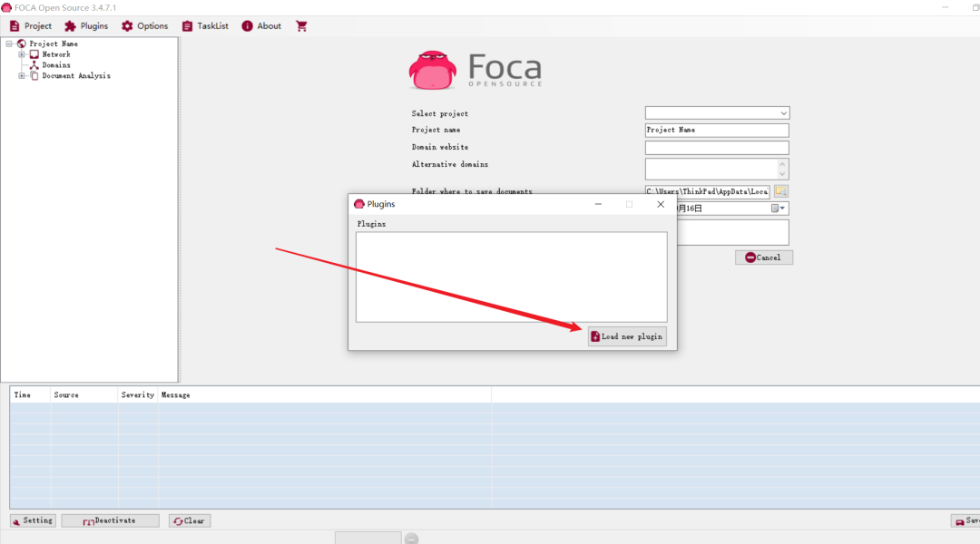This screenshot has height=544, width=980.
Task: Click the Source column header
Action: tap(83, 394)
